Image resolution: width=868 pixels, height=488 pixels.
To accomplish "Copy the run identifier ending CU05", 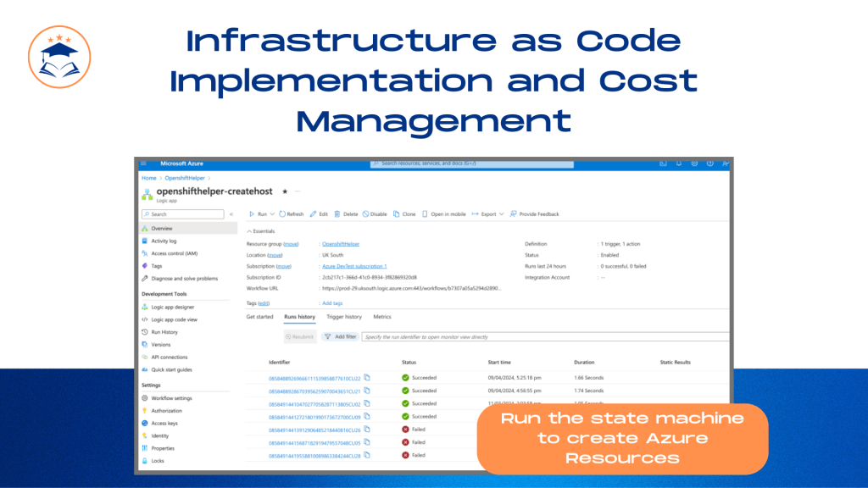I will point(367,442).
